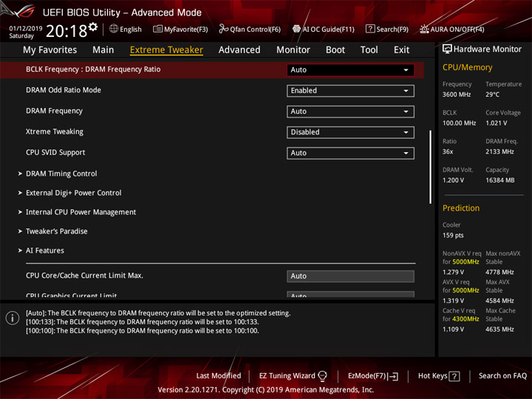Open Search(F9) function
This screenshot has width=532, height=399.
click(x=387, y=29)
